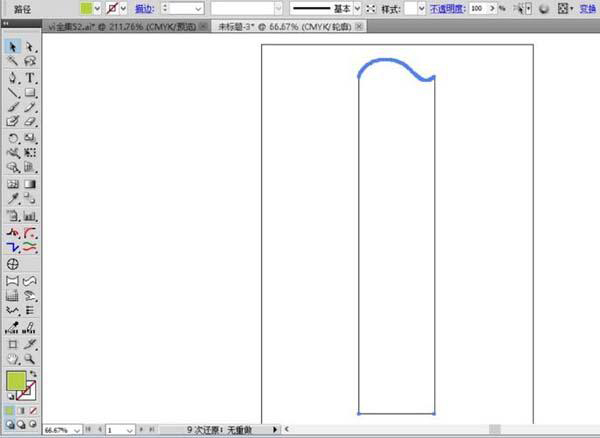Click the stroke weight stepper arrows

165,8
